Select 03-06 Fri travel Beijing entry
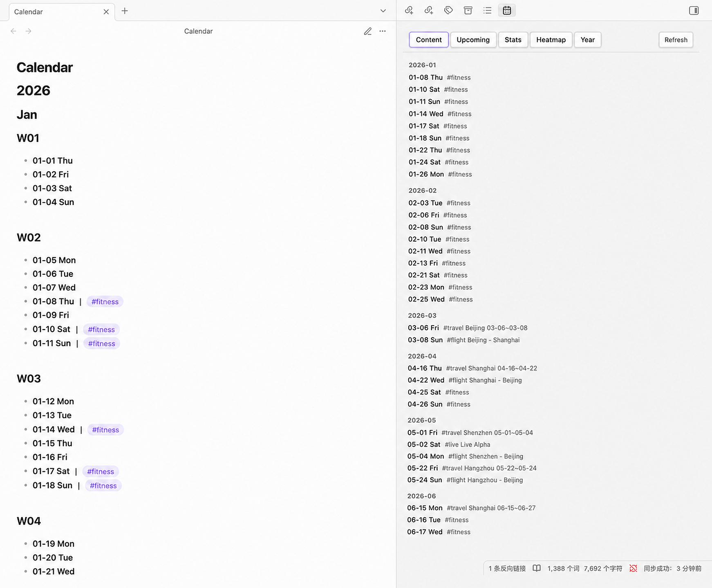The image size is (712, 588). [468, 328]
